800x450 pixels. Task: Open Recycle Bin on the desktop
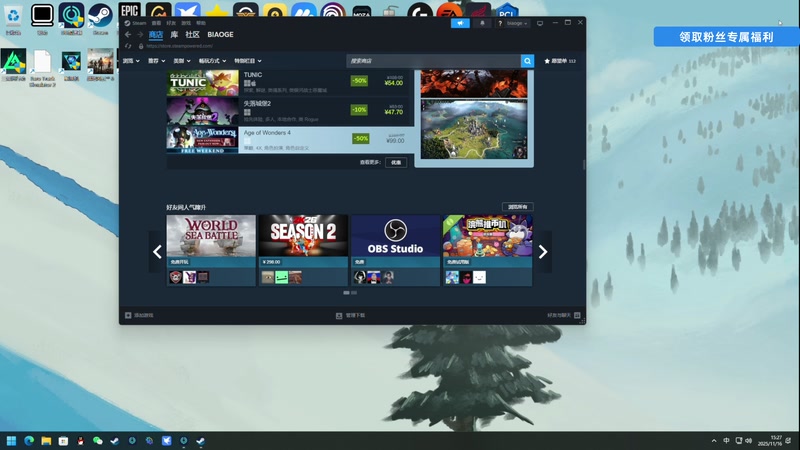click(13, 20)
